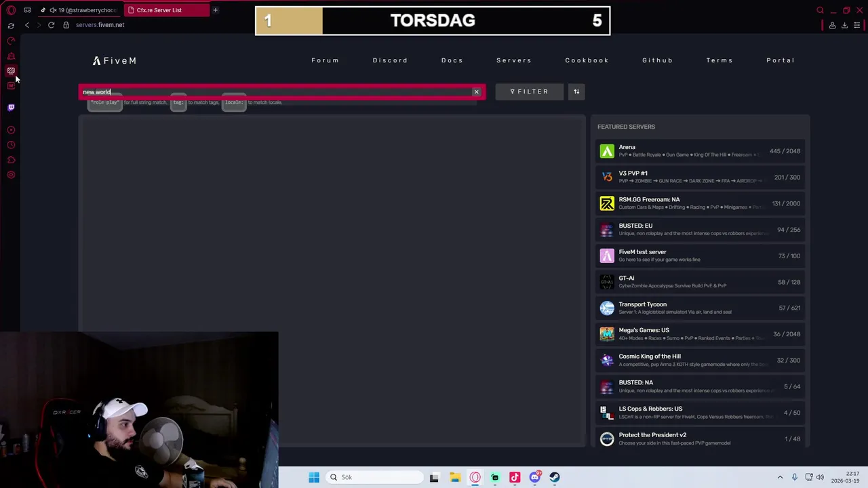
Task: Open the Opera GX main menu logo
Action: 11,10
